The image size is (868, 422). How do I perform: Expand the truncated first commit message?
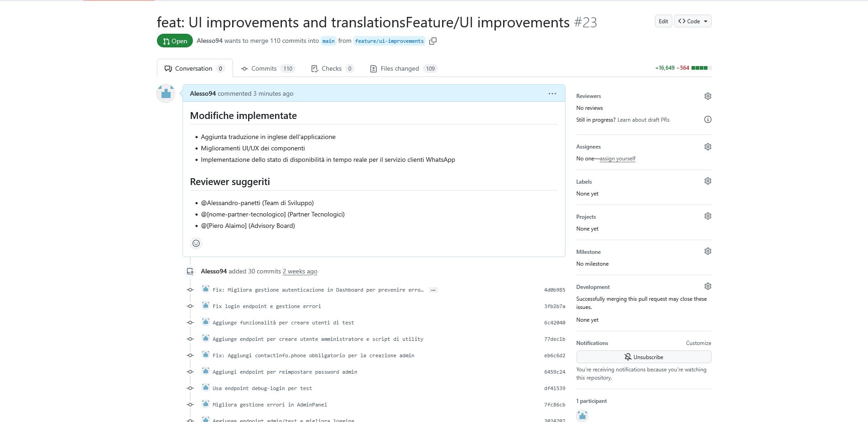[433, 290]
